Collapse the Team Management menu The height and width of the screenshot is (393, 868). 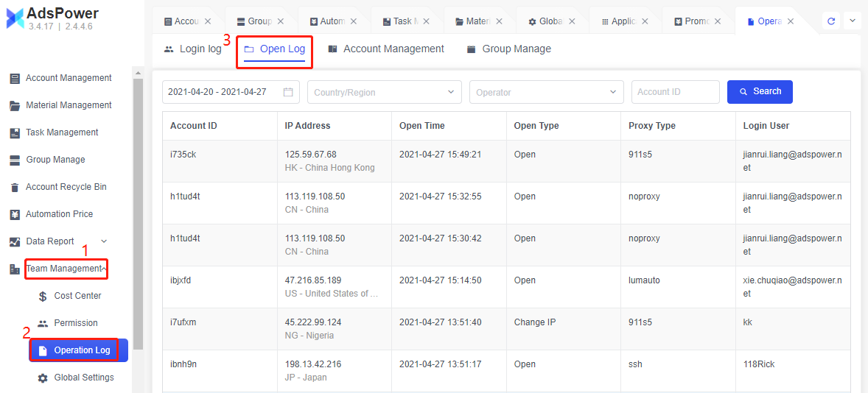click(105, 269)
